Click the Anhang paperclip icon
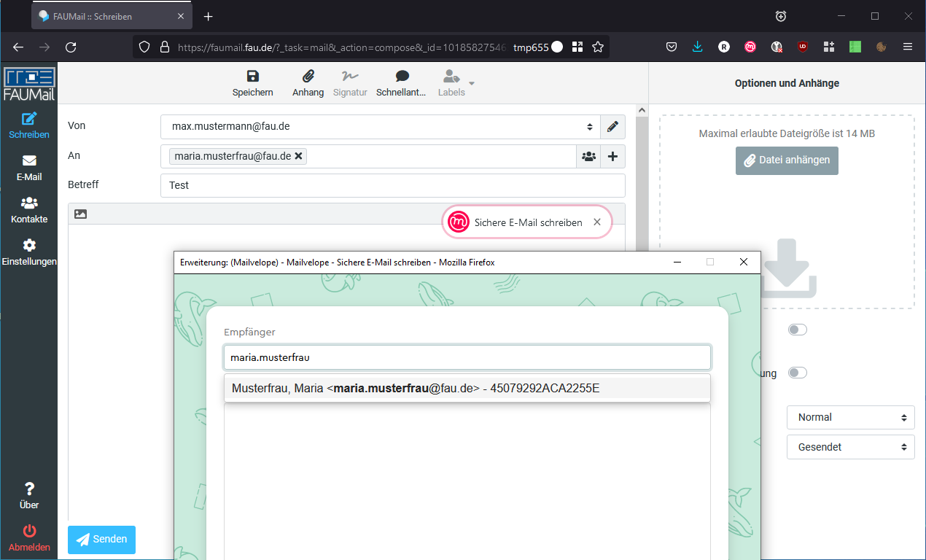Screen dimensions: 926x560 308,77
